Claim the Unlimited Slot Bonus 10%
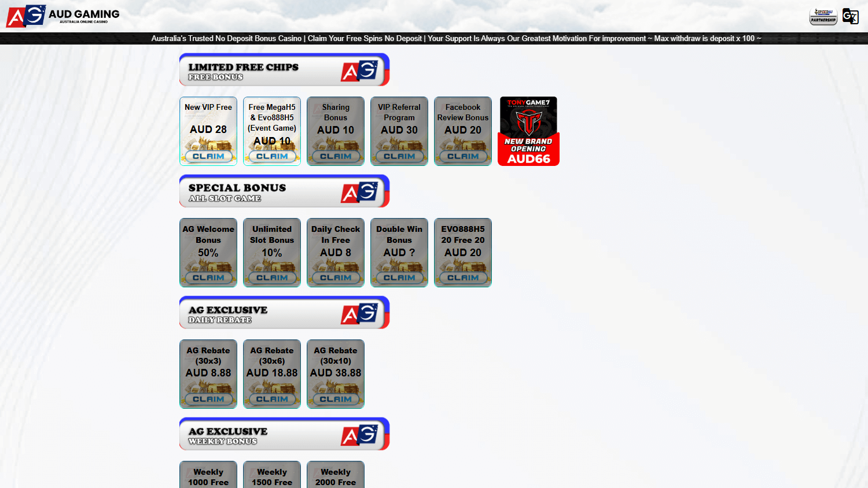 point(271,278)
